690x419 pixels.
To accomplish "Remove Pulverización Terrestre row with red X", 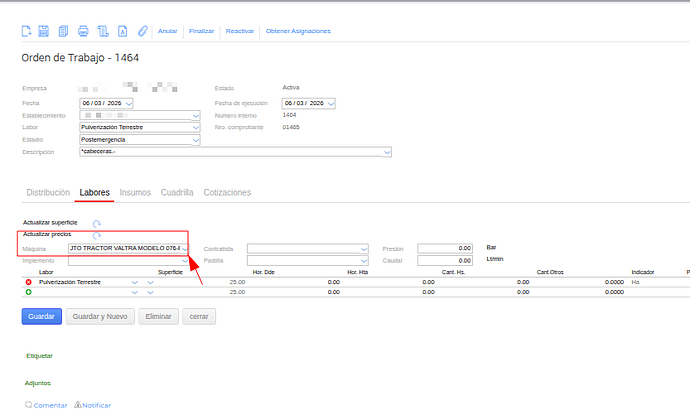I will 28,283.
